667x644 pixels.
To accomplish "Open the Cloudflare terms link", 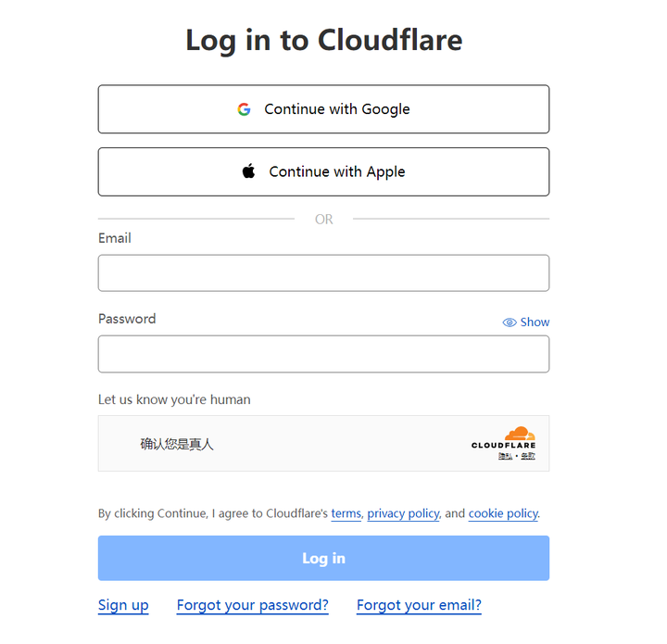I will pos(346,513).
